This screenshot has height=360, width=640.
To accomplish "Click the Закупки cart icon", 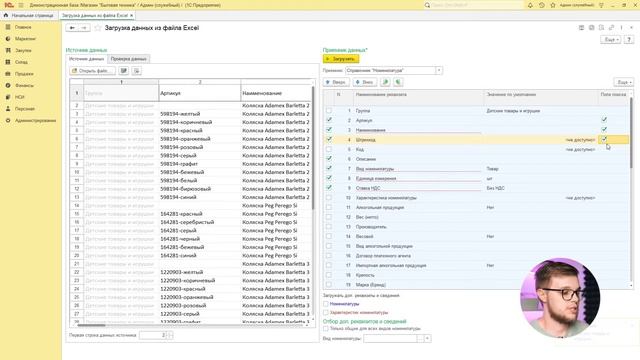I will [8, 50].
